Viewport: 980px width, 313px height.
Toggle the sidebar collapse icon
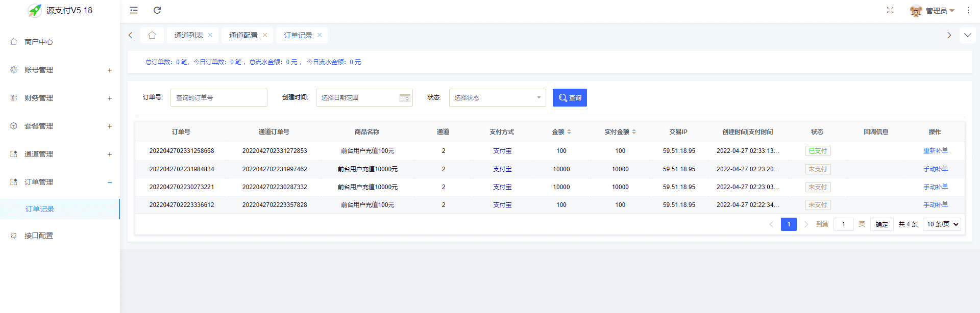(134, 10)
